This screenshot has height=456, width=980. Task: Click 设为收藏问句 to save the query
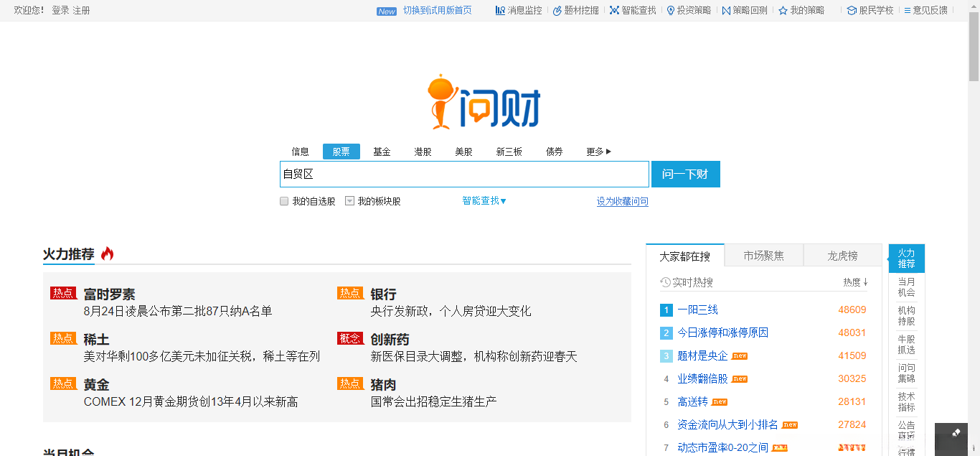[622, 201]
